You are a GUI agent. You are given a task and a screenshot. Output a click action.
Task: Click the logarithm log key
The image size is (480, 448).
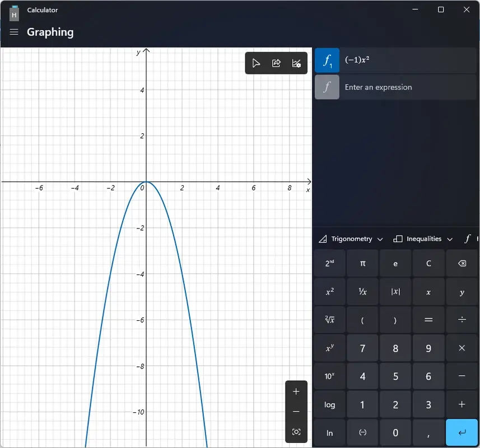(x=329, y=404)
